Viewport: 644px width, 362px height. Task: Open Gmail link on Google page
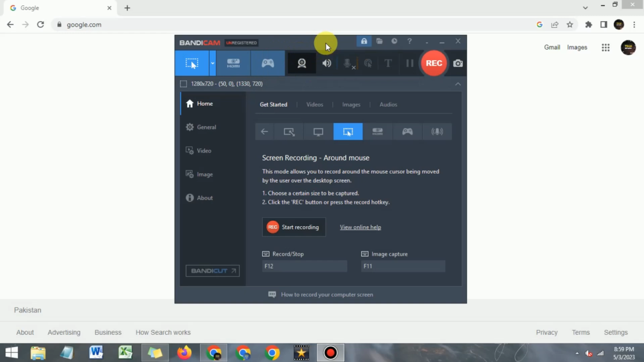[552, 47]
